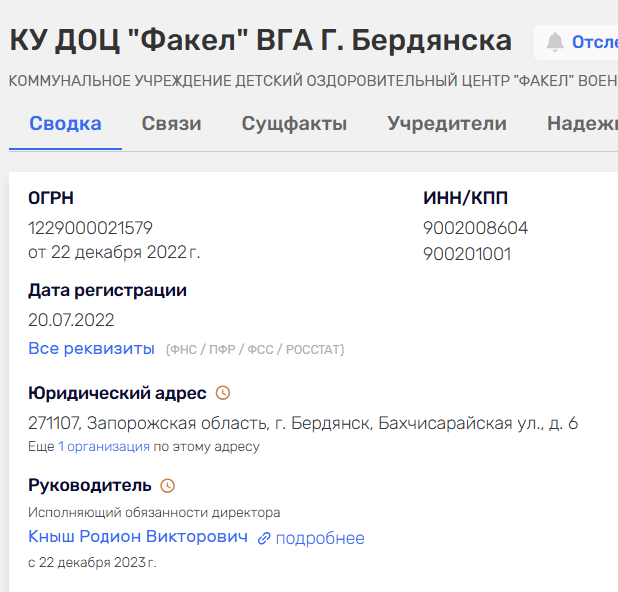Switch to the Сущфакты tab
Image resolution: width=618 pixels, height=592 pixels.
pyautogui.click(x=294, y=124)
